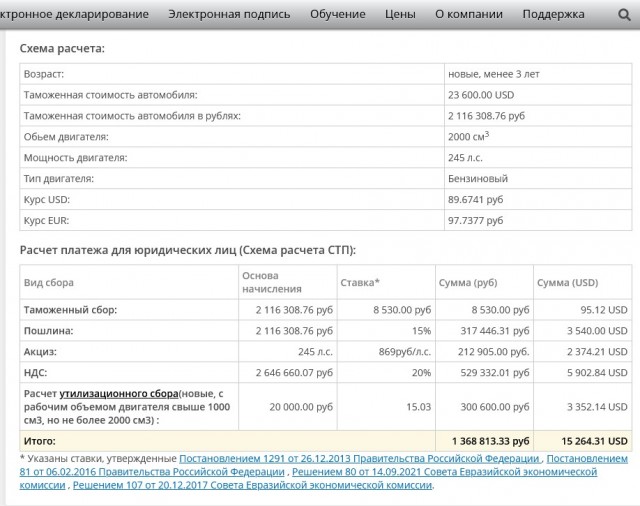Click the Таможенный сбор row label
This screenshot has height=506, width=640.
coord(70,310)
